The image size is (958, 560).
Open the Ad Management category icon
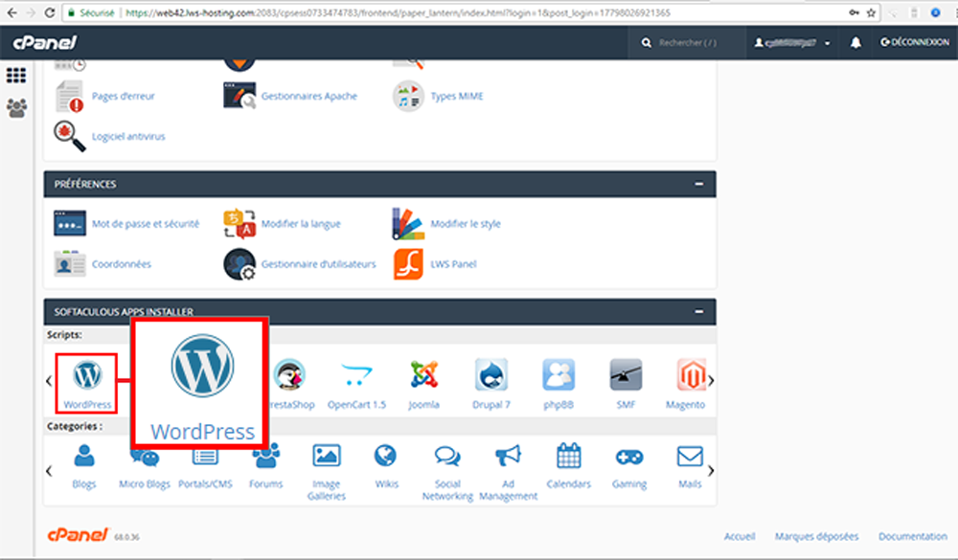pos(508,456)
